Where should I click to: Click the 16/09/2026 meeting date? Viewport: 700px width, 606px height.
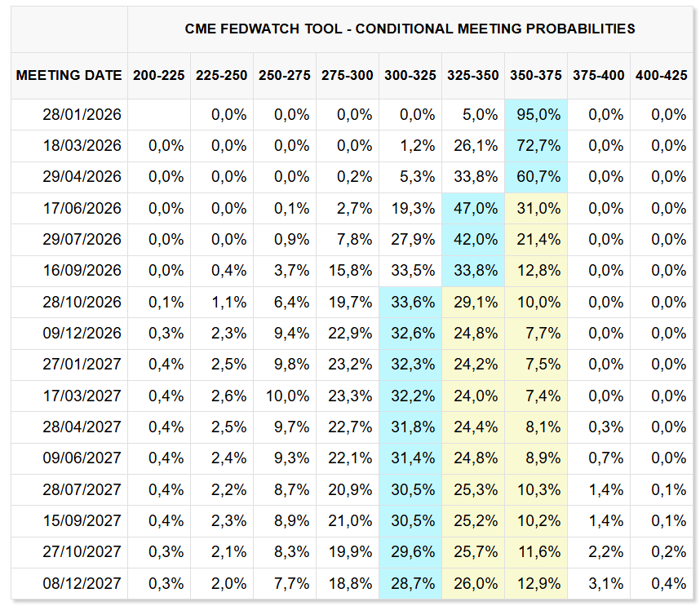tap(82, 271)
